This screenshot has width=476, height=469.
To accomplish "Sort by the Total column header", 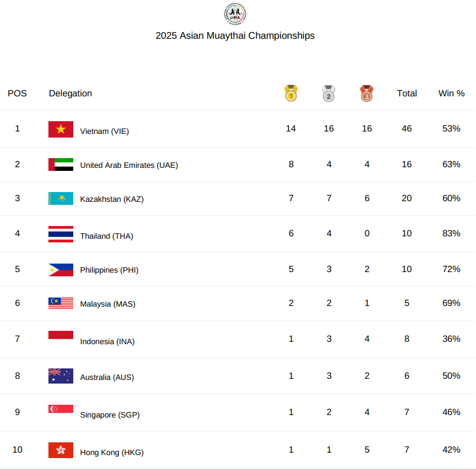I will click(x=407, y=93).
